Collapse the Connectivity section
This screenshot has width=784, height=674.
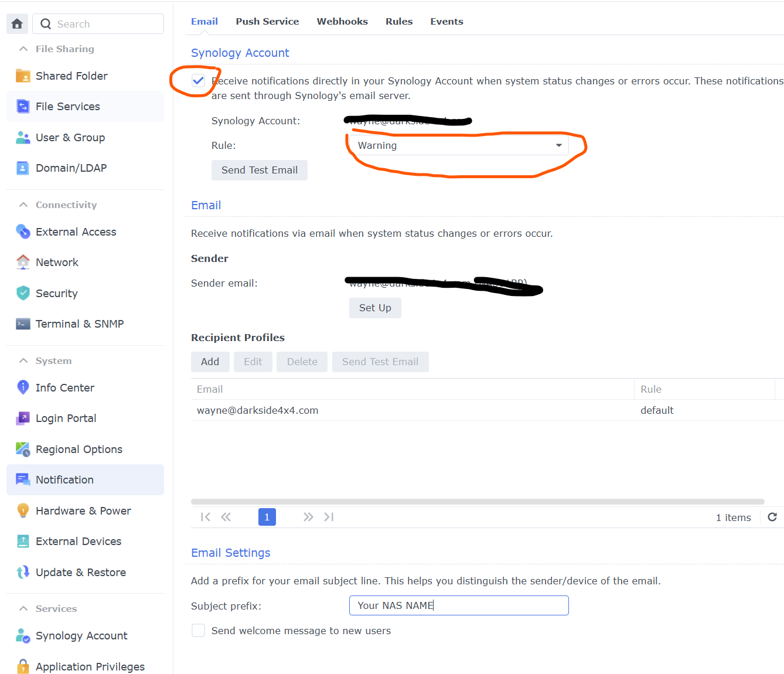[x=23, y=205]
